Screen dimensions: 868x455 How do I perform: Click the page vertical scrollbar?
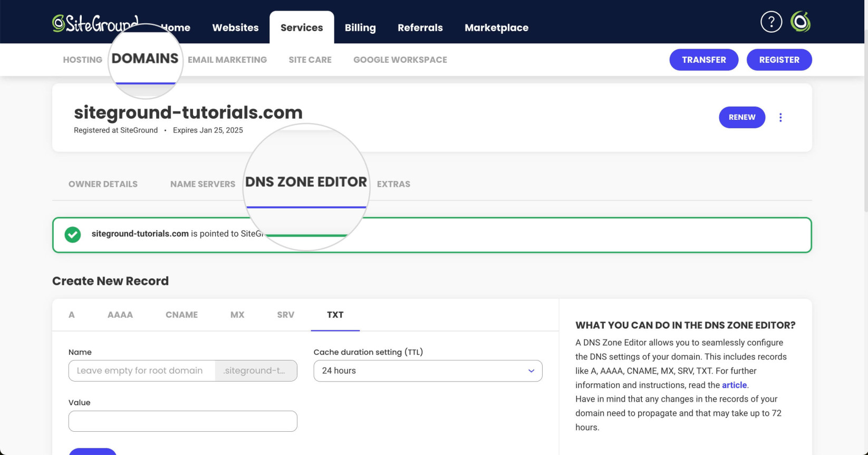tap(865, 121)
